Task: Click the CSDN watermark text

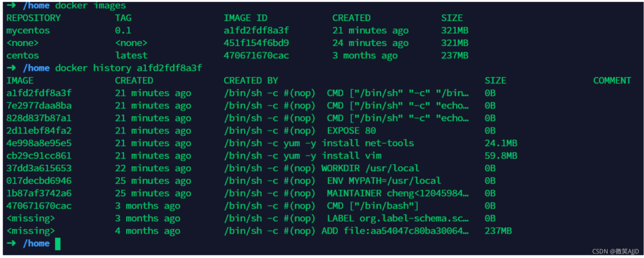Action: pos(615,251)
